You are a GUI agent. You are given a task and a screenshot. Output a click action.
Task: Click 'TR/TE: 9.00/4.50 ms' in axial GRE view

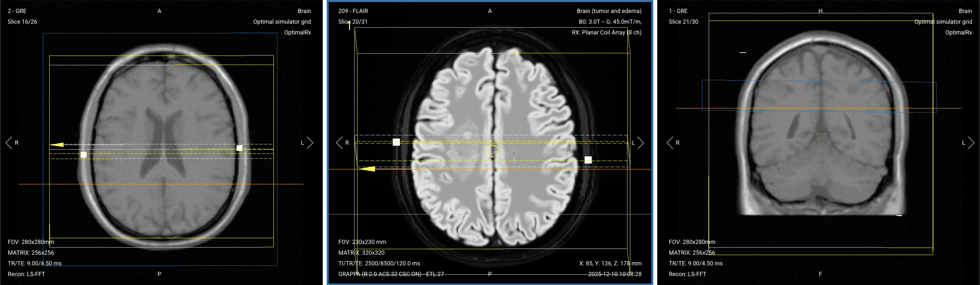pyautogui.click(x=35, y=263)
